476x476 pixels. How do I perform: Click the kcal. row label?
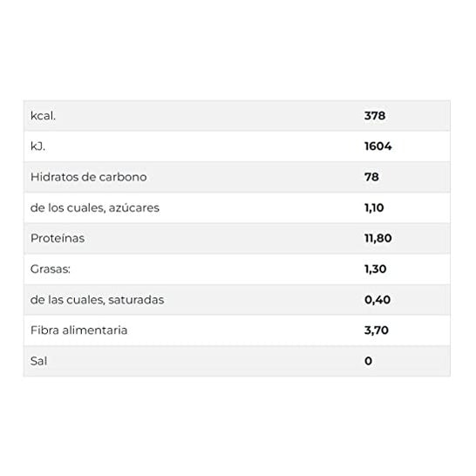(43, 116)
